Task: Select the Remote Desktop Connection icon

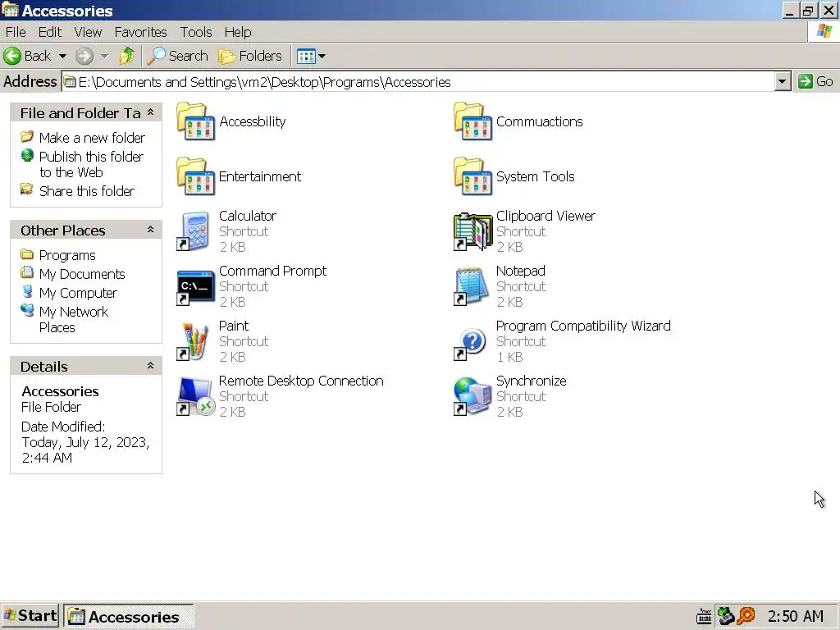Action: (x=195, y=396)
